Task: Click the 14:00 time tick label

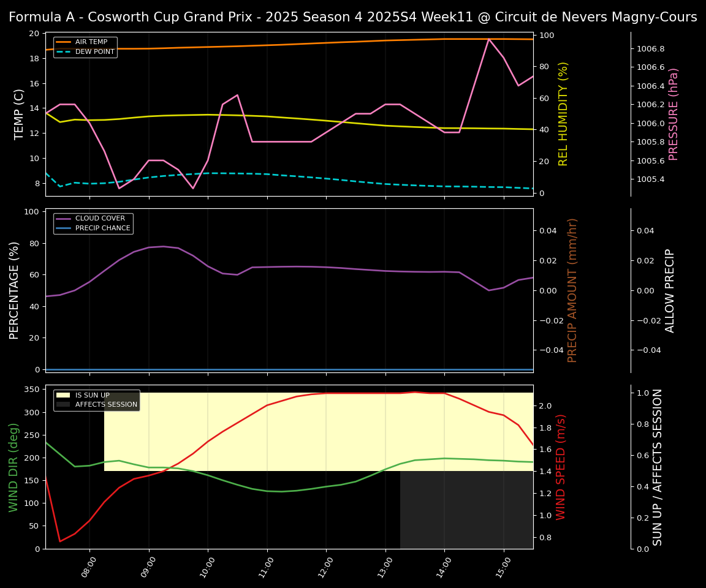Action: [444, 567]
